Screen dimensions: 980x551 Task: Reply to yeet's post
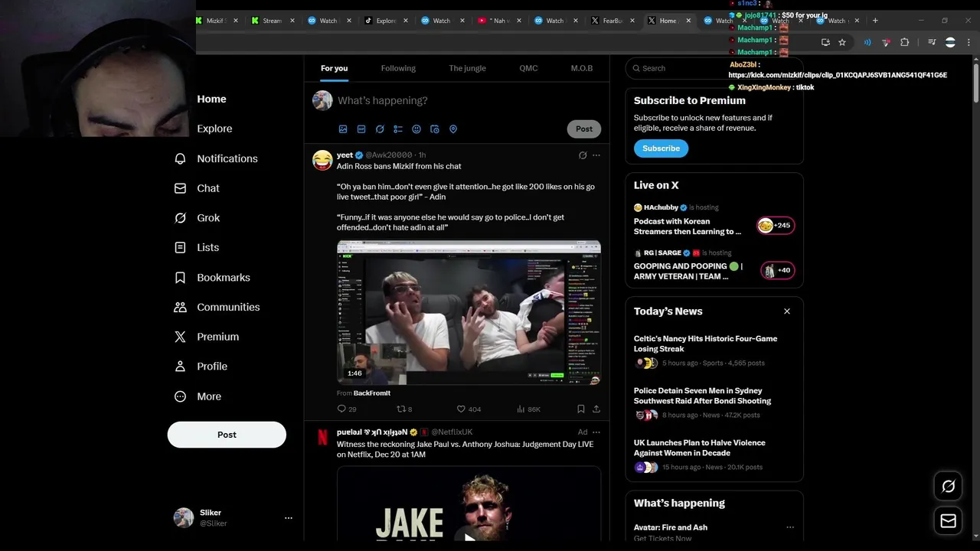[347, 409]
